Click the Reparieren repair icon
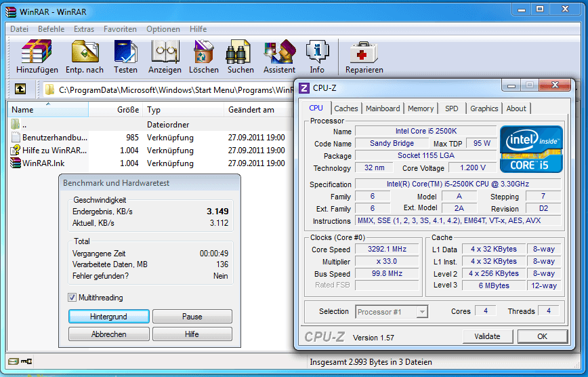This screenshot has height=377, width=588. [363, 52]
